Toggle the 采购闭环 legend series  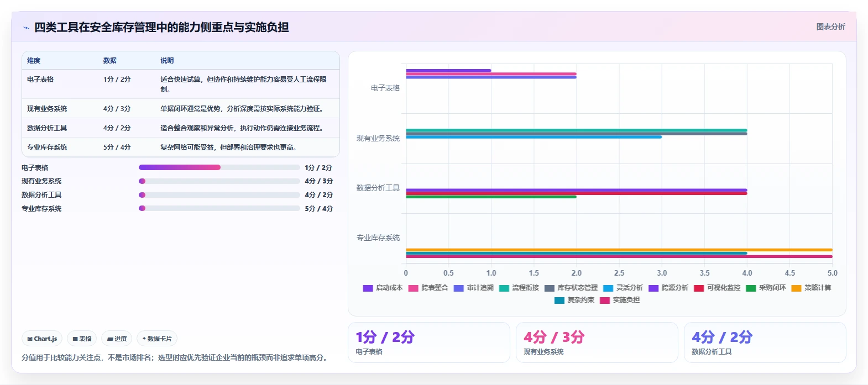[766, 288]
